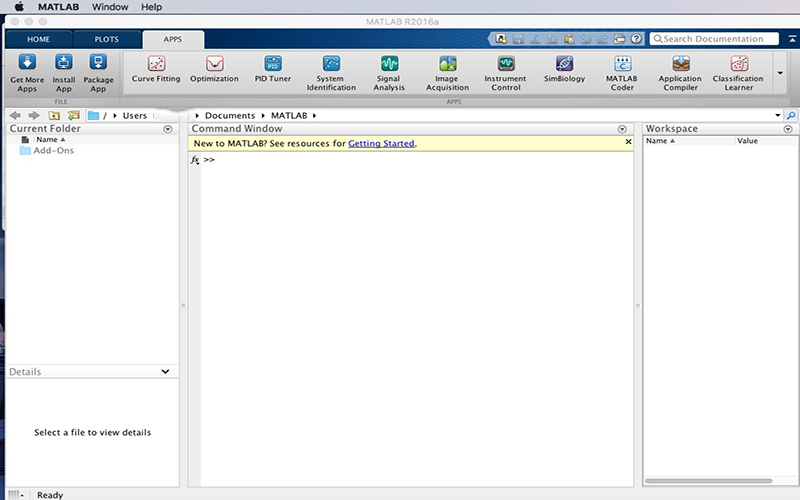This screenshot has width=800, height=500.
Task: Launch the Curve Fitting app
Action: pos(156,68)
